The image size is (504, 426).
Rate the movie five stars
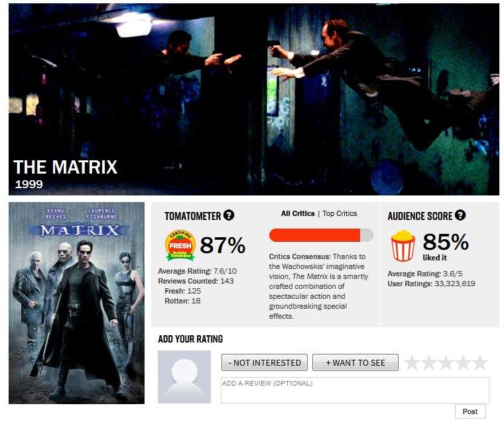point(480,363)
